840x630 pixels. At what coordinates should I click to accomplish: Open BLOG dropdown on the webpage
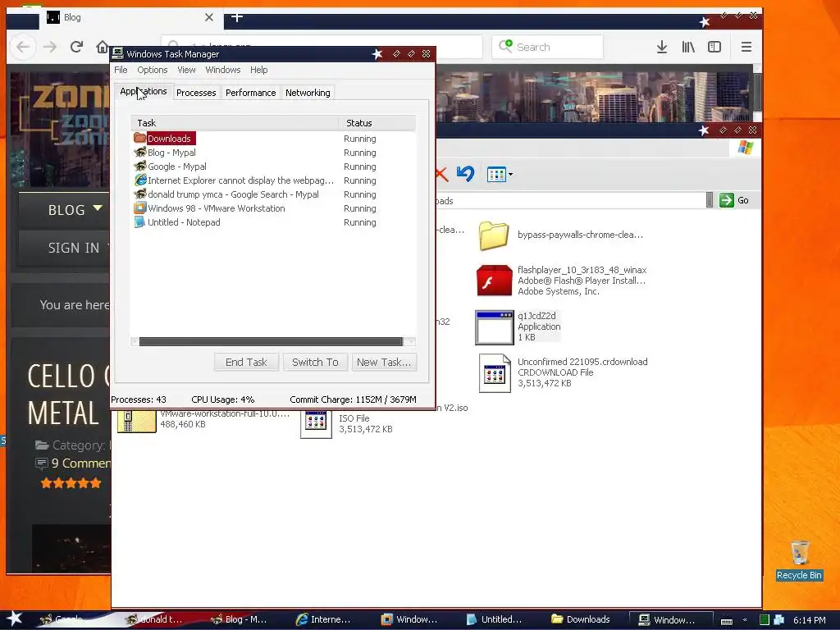(75, 209)
